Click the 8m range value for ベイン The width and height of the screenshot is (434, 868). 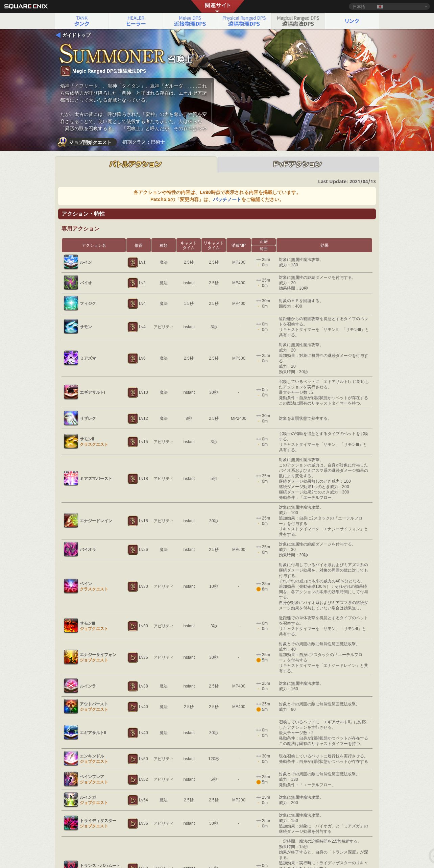(x=265, y=589)
